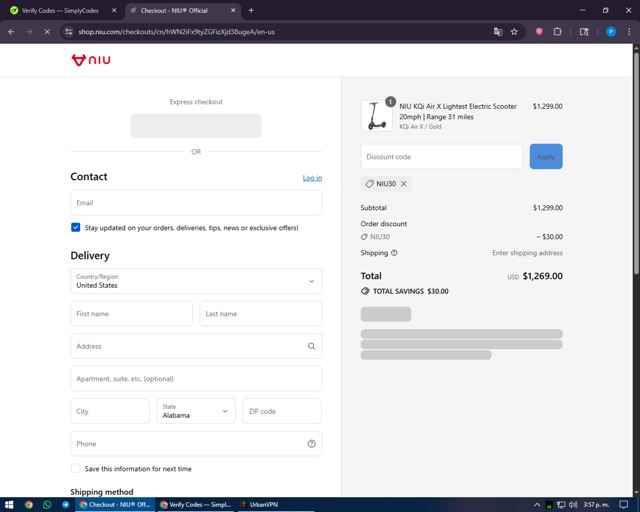Click the network icon in system tray
The image size is (640, 512).
pyautogui.click(x=561, y=505)
